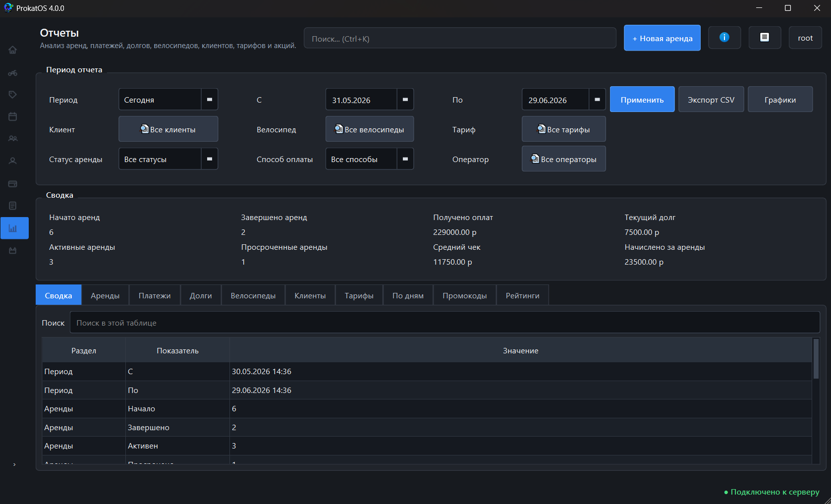831x504 pixels.
Task: Click the table vertical scrollbar thumb
Action: pyautogui.click(x=816, y=359)
